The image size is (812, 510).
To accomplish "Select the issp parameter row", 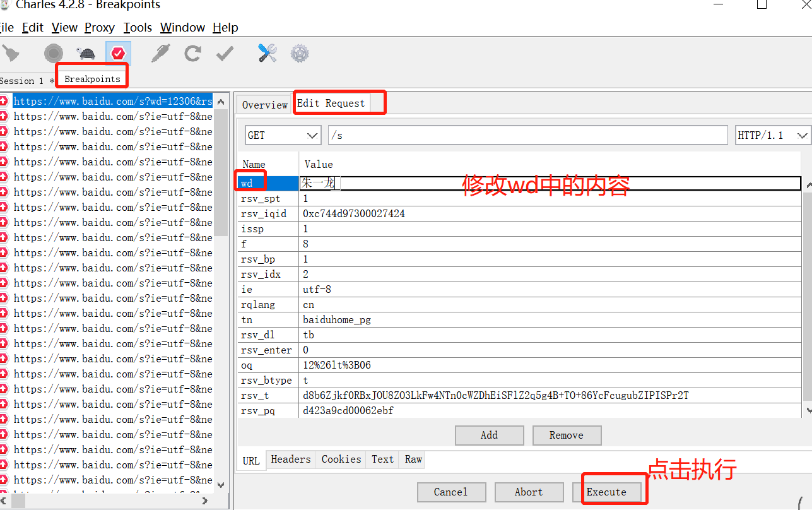I will click(x=519, y=228).
